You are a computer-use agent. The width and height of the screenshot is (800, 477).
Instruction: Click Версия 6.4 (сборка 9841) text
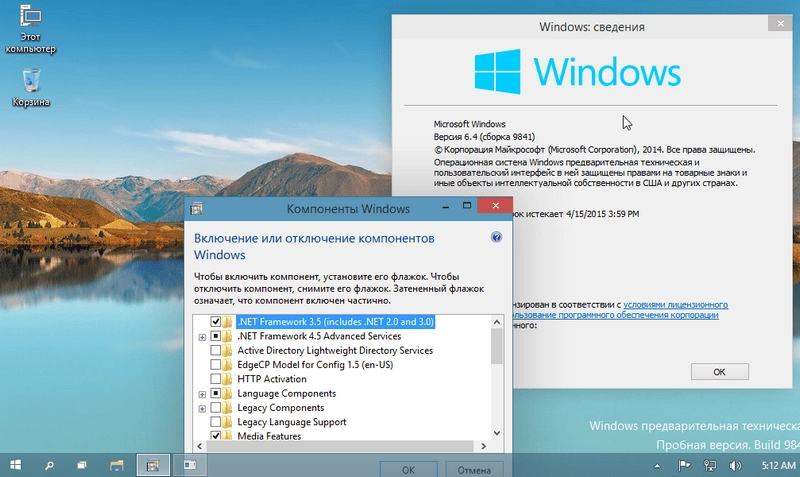point(484,137)
